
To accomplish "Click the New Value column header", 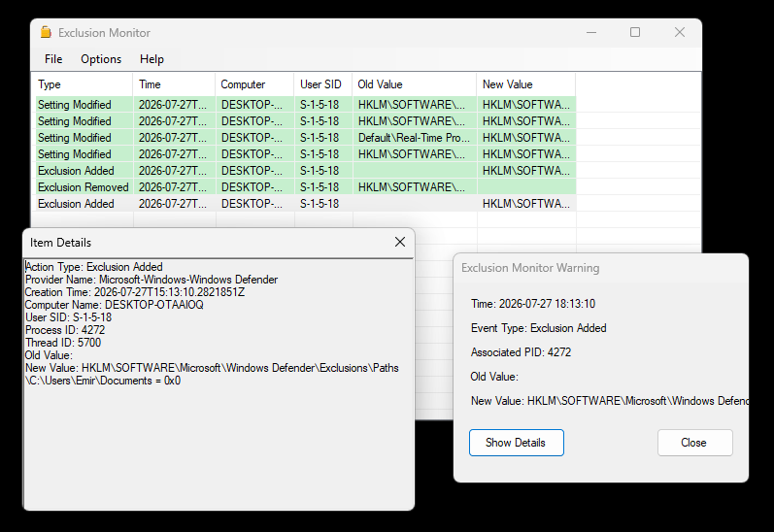I will [526, 84].
